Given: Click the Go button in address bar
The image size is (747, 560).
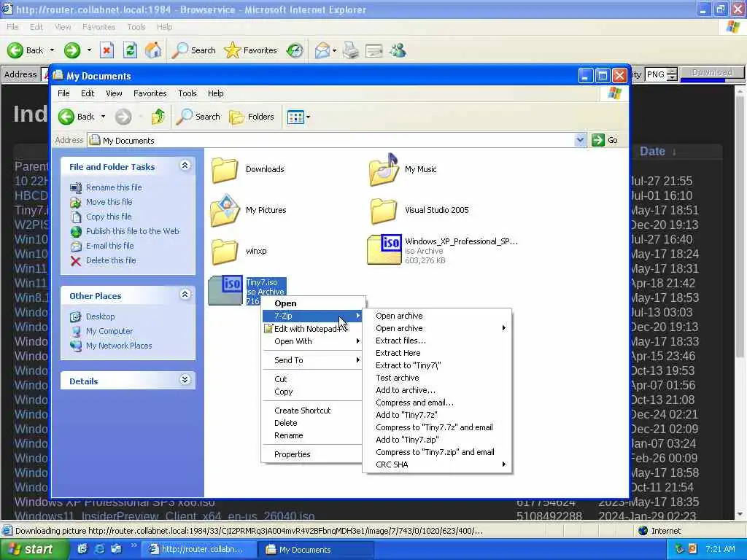Looking at the screenshot, I should (605, 140).
